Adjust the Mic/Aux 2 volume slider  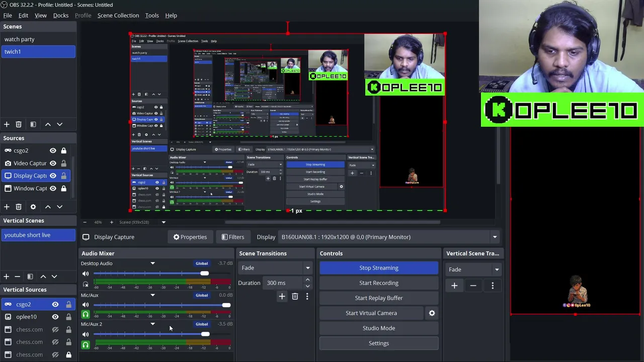click(x=205, y=334)
